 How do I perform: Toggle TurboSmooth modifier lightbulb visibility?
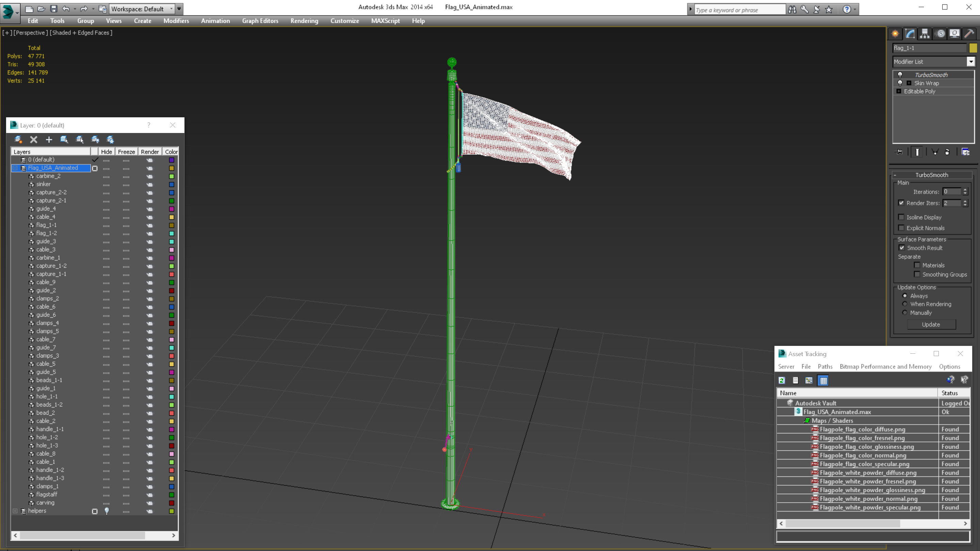click(900, 75)
